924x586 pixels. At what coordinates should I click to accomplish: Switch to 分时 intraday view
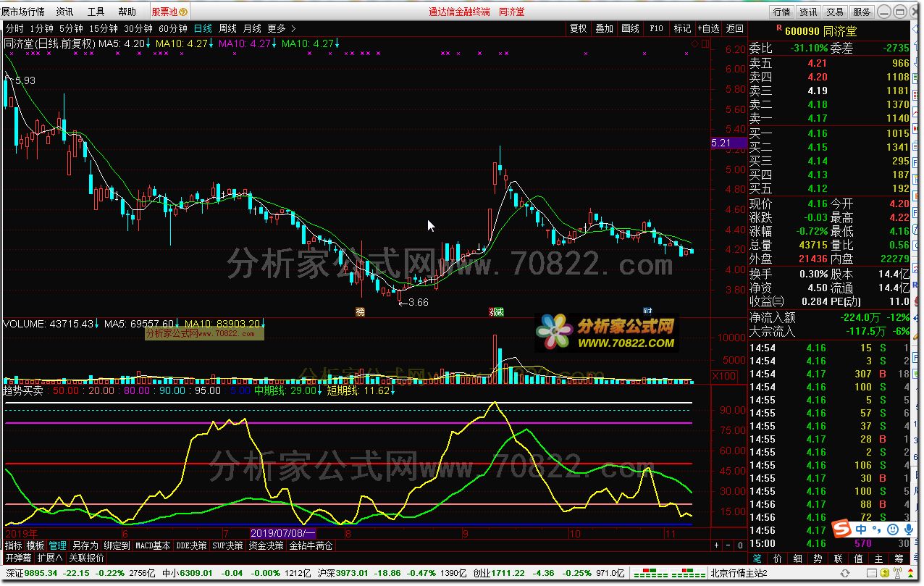pos(14,28)
